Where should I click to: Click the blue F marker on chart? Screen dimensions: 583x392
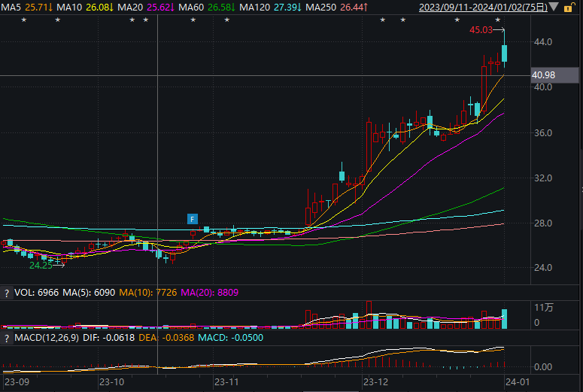click(x=193, y=219)
